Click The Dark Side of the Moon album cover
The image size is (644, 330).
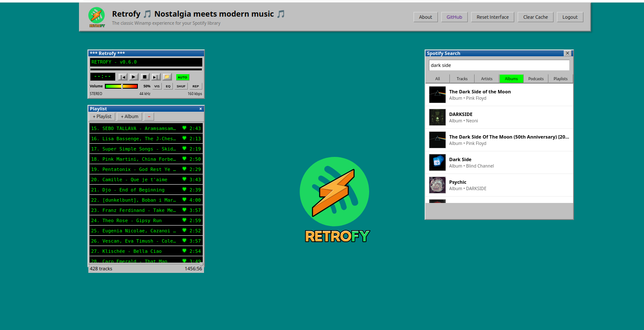point(437,95)
